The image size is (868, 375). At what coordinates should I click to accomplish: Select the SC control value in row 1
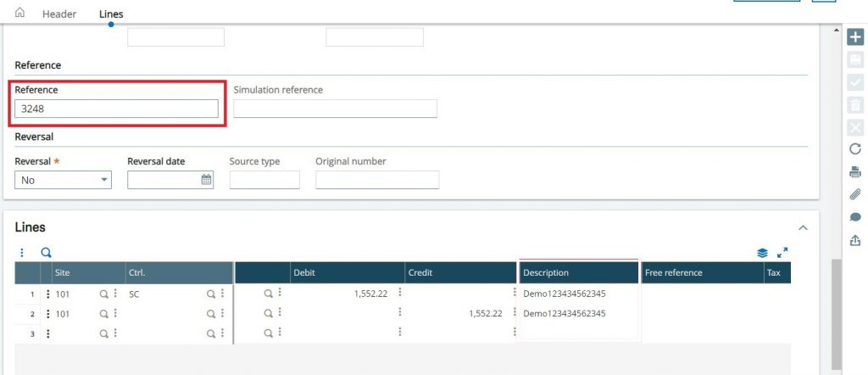pos(134,294)
